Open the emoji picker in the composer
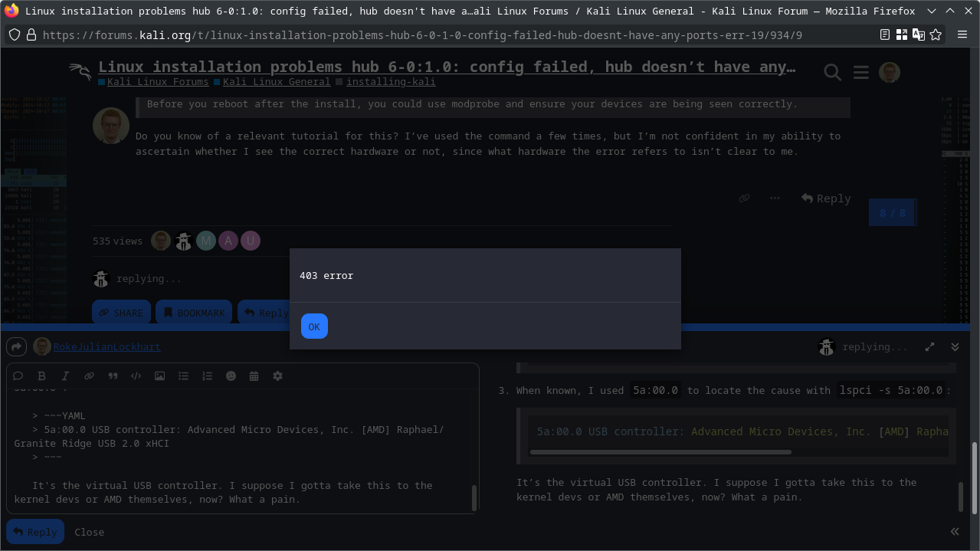The height and width of the screenshot is (551, 980). [231, 376]
